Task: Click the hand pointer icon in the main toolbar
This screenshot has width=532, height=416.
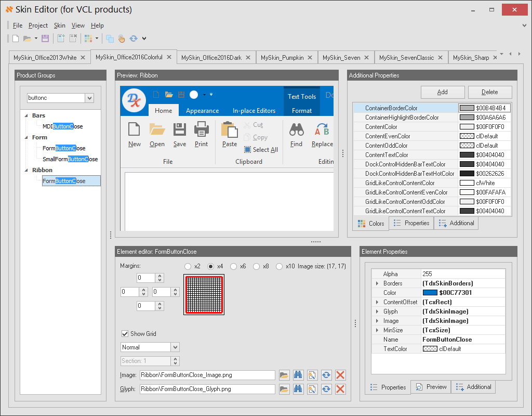Action: point(122,38)
